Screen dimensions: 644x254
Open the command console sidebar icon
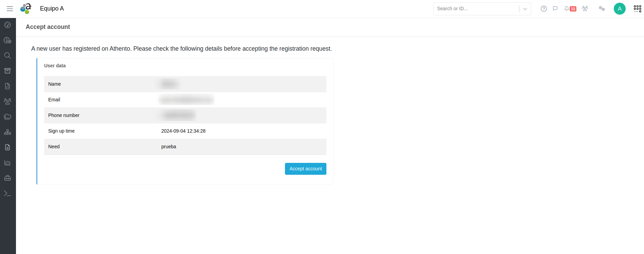tap(7, 193)
